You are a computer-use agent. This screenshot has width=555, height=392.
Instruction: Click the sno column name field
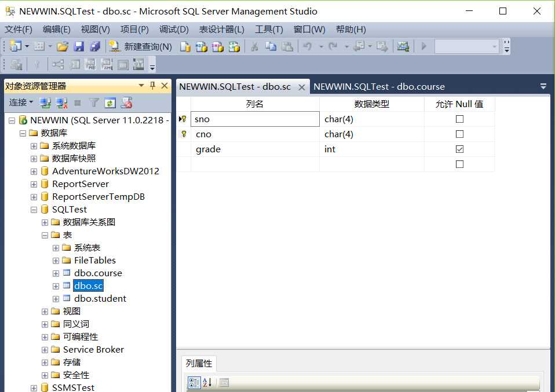[x=255, y=119]
